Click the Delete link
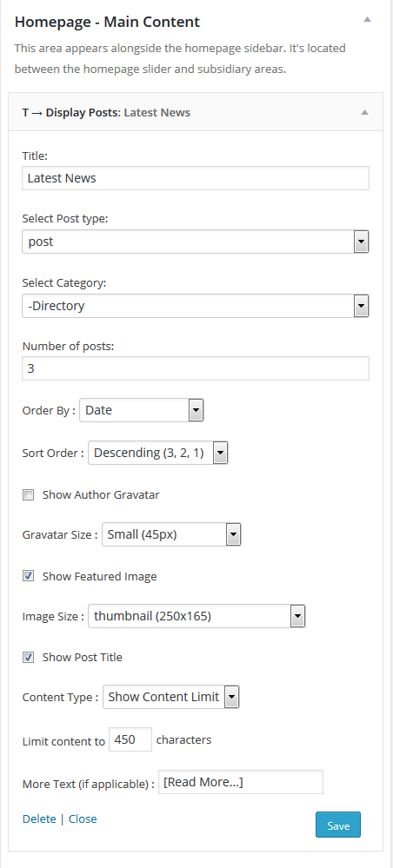 (39, 818)
